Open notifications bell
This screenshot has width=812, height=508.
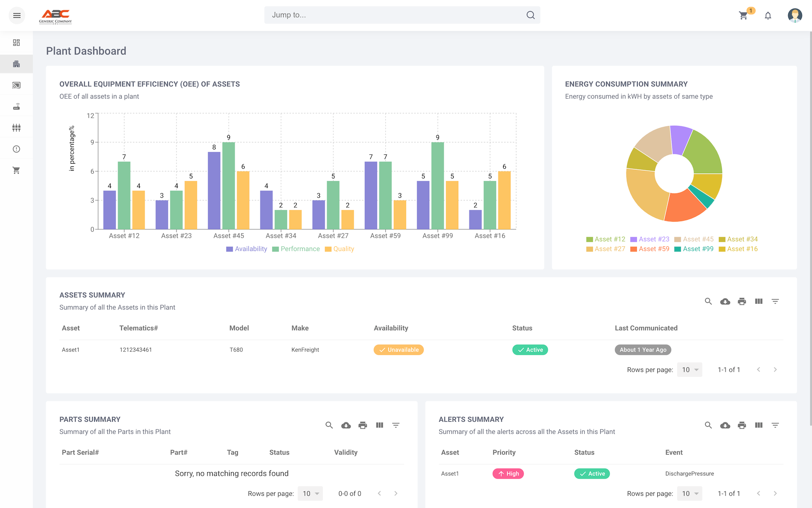(768, 15)
